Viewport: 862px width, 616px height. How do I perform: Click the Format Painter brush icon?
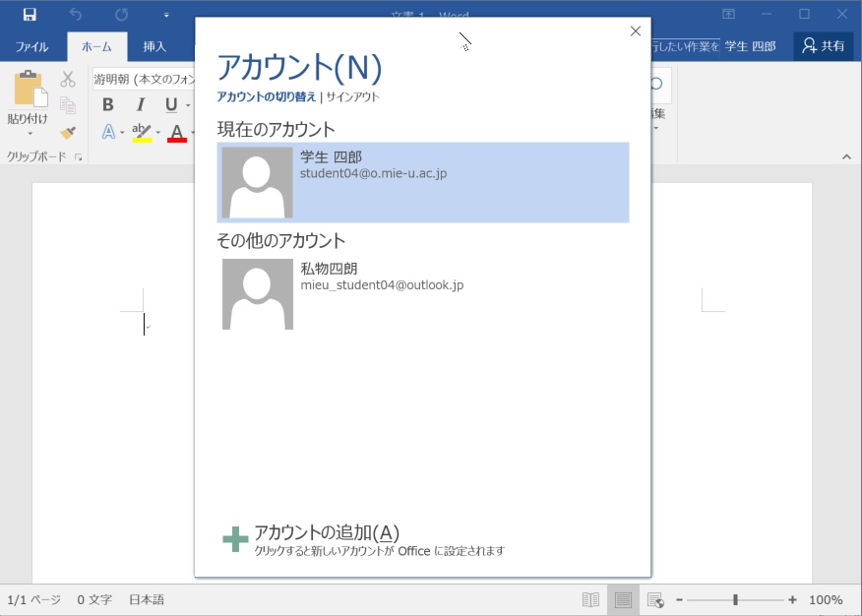point(68,133)
